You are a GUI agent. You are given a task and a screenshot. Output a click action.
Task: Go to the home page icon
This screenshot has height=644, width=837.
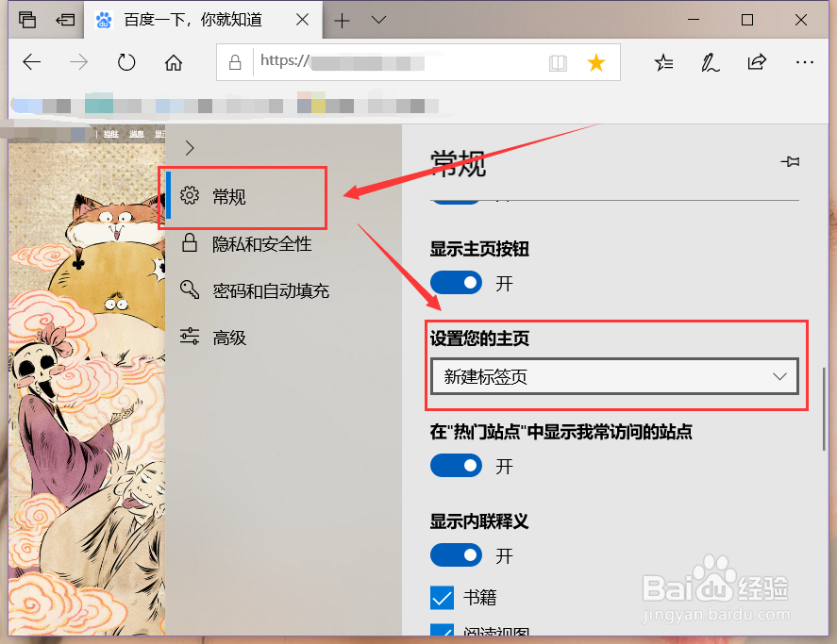point(174,62)
